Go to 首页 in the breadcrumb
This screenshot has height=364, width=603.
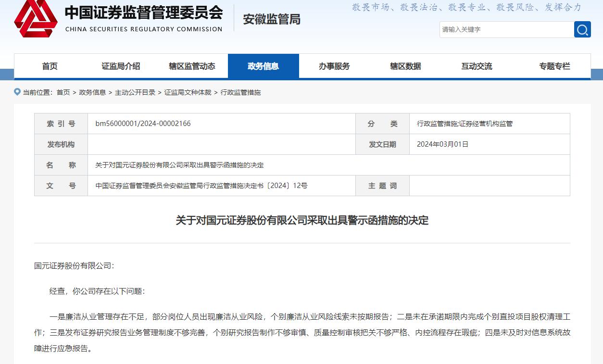point(63,92)
